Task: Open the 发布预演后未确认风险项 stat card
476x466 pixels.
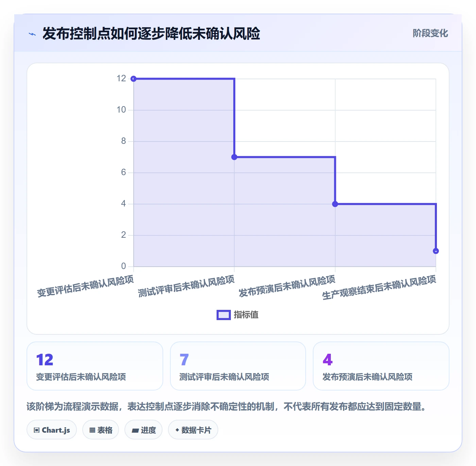Action: click(381, 366)
